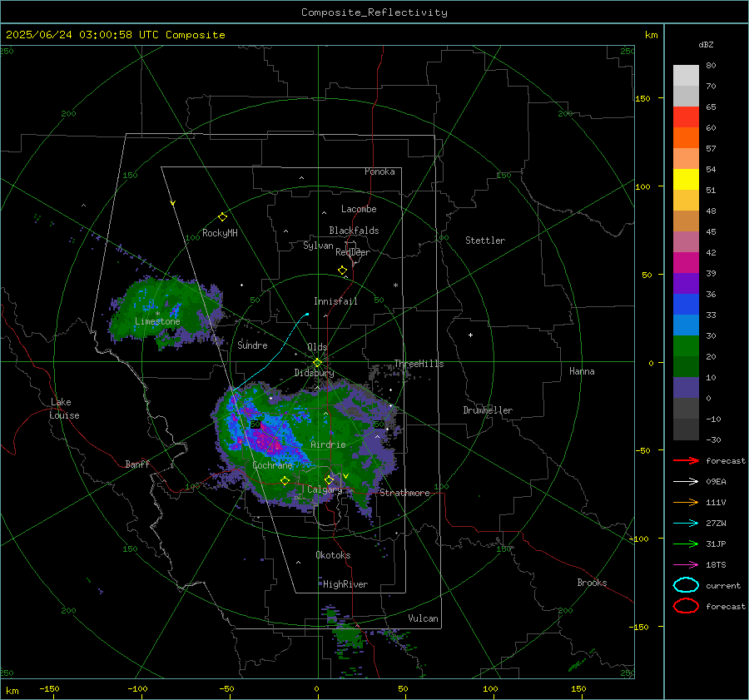The width and height of the screenshot is (749, 700).
Task: Click the Limestone label on the map
Action: (157, 321)
